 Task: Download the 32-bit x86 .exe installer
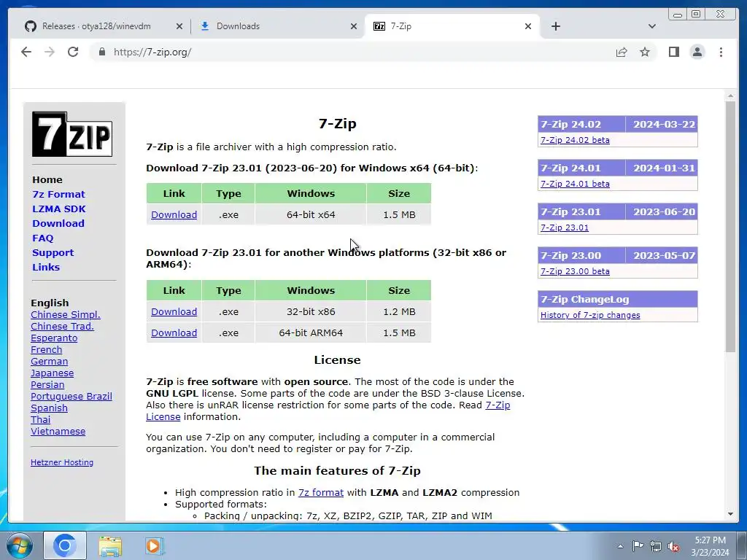[174, 312]
